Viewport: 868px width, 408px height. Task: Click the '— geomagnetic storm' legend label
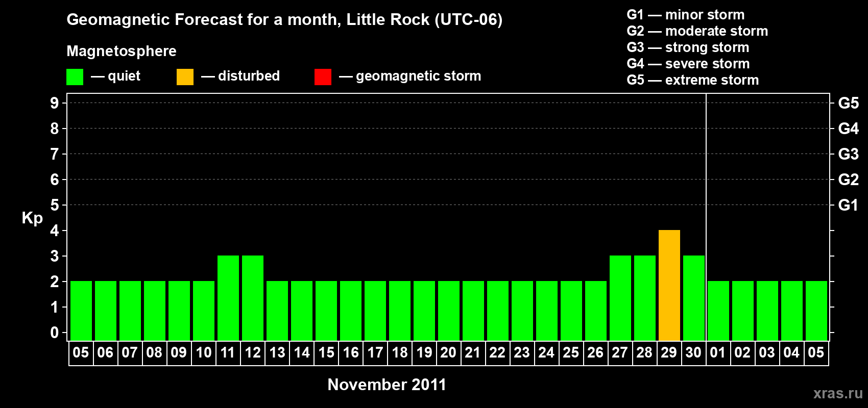click(410, 76)
